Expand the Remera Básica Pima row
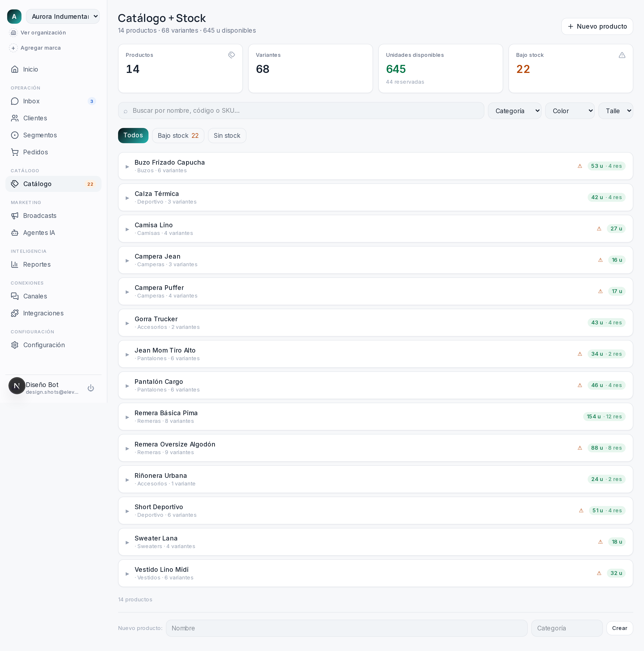644x651 pixels. 127,417
